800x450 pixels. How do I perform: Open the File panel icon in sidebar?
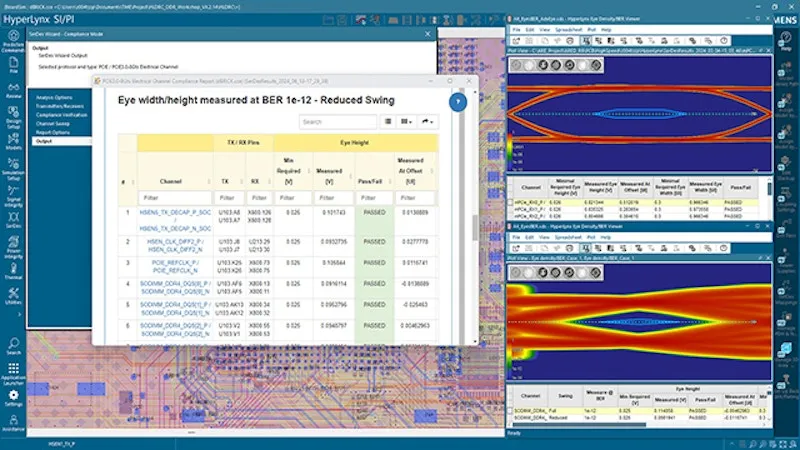click(x=13, y=65)
